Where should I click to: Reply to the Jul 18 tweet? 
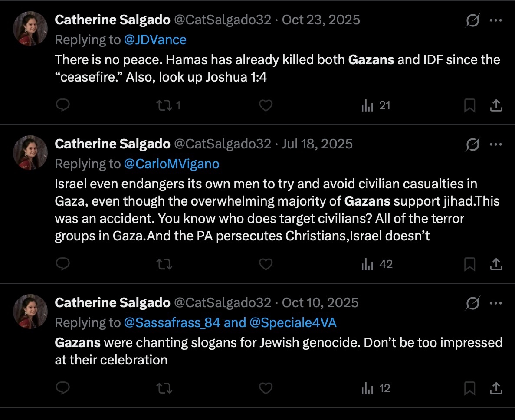63,264
